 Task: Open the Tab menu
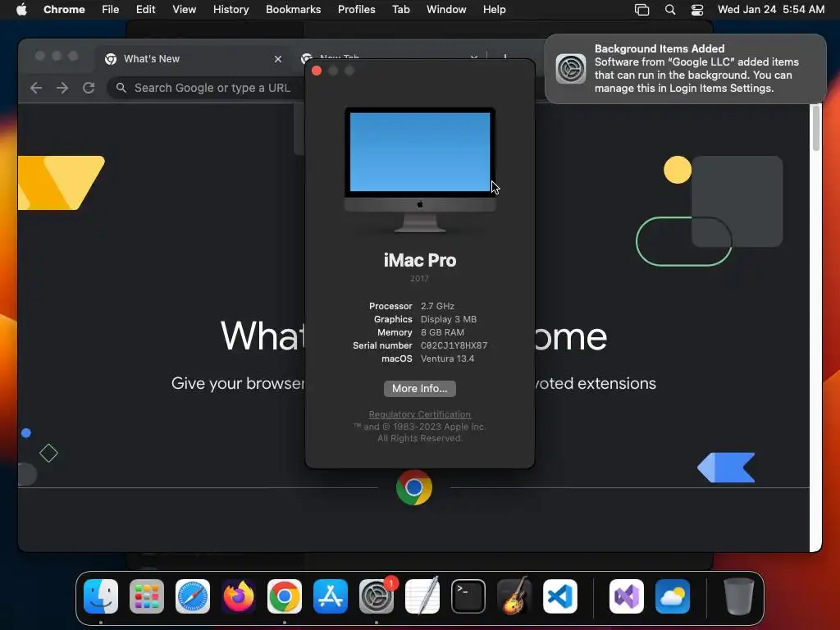tap(400, 10)
